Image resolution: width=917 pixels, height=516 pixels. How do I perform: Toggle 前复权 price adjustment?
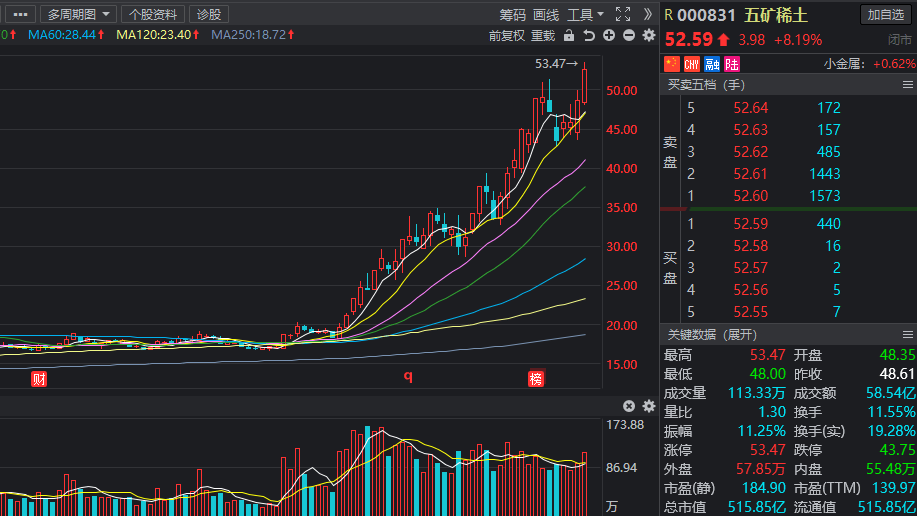click(507, 36)
